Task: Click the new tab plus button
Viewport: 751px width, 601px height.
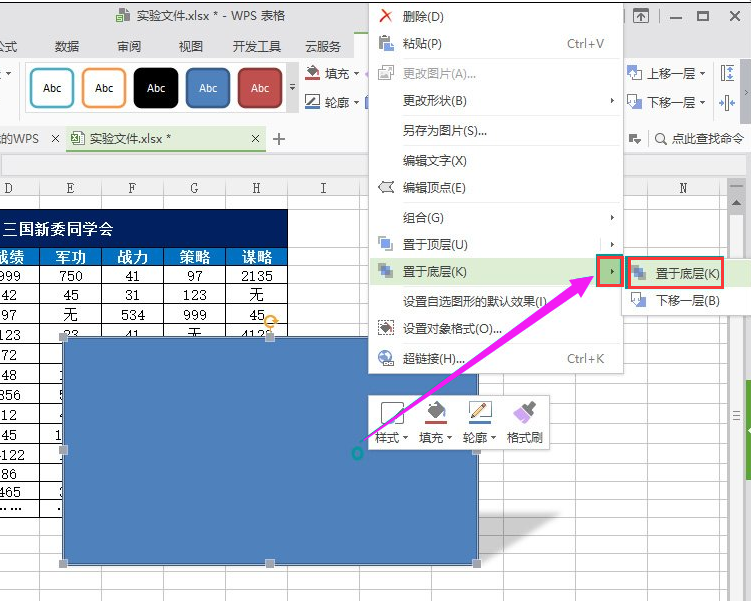Action: coord(279,139)
